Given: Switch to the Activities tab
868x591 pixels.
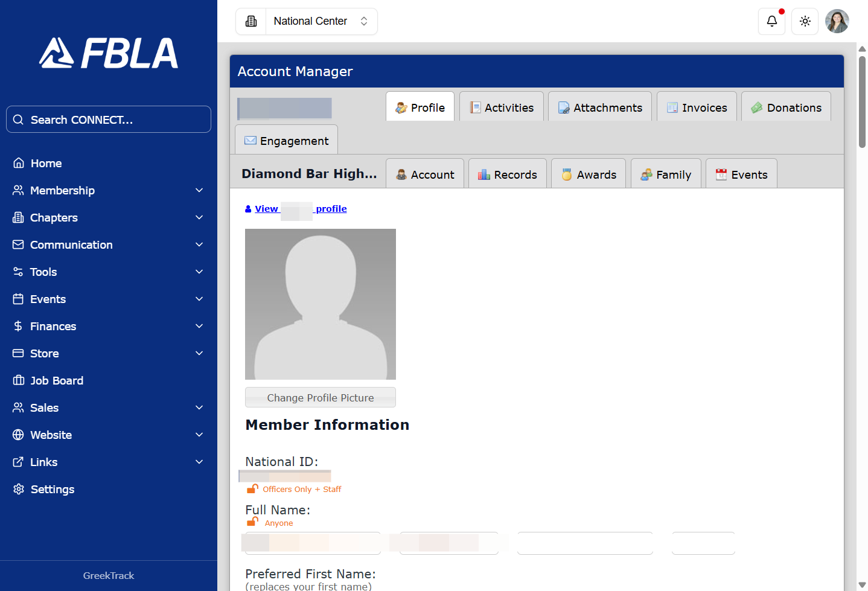Looking at the screenshot, I should (502, 107).
